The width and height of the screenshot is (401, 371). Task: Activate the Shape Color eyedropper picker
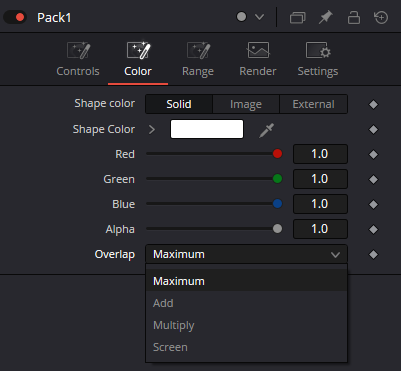(267, 130)
